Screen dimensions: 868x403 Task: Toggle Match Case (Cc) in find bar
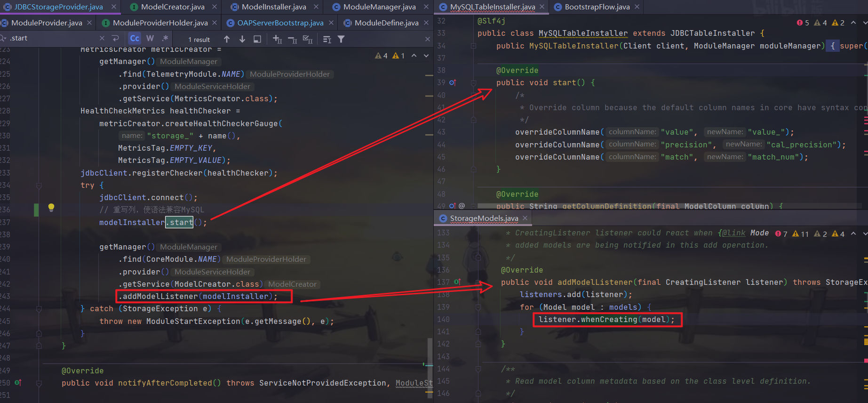coord(135,39)
